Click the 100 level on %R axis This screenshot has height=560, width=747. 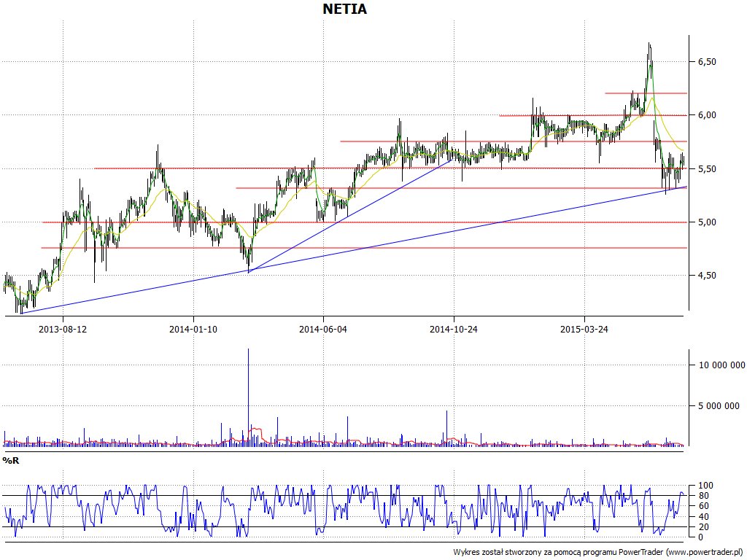705,486
